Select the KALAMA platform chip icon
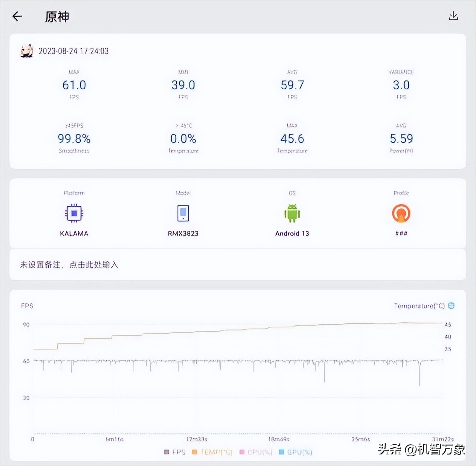The image size is (476, 466). 74,213
